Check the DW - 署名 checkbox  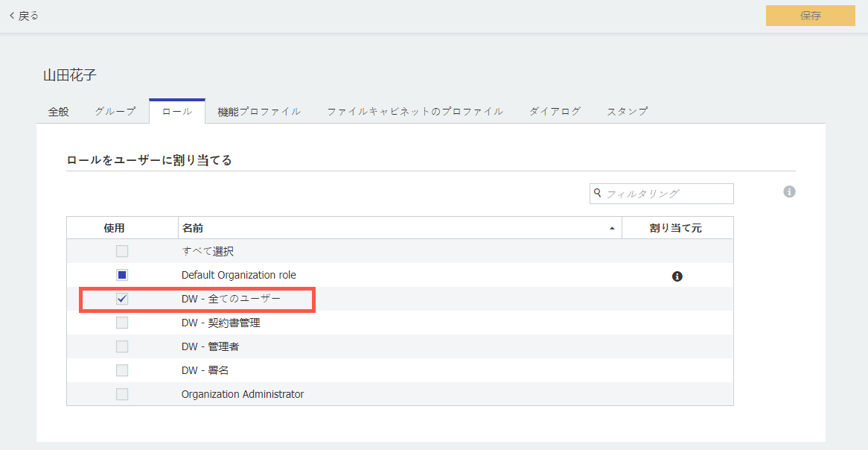tap(122, 370)
